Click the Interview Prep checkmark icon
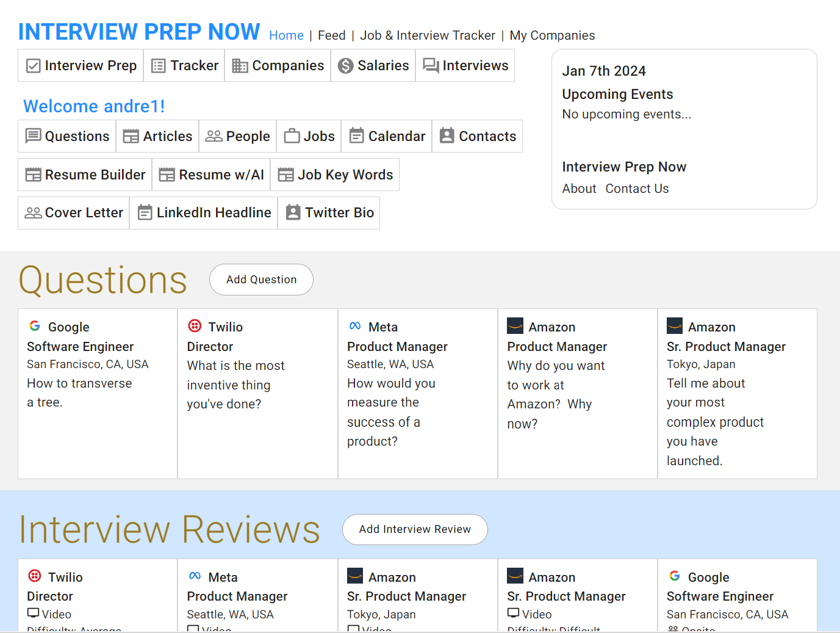 click(34, 66)
